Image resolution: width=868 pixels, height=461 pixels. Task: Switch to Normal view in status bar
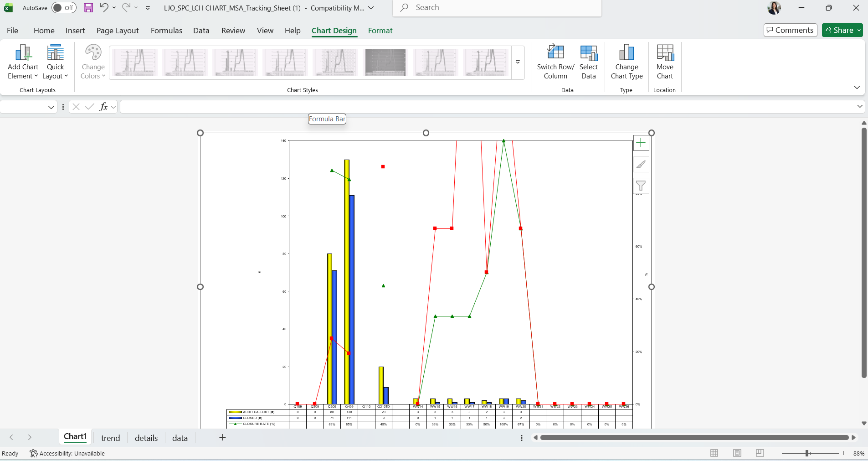tap(714, 453)
